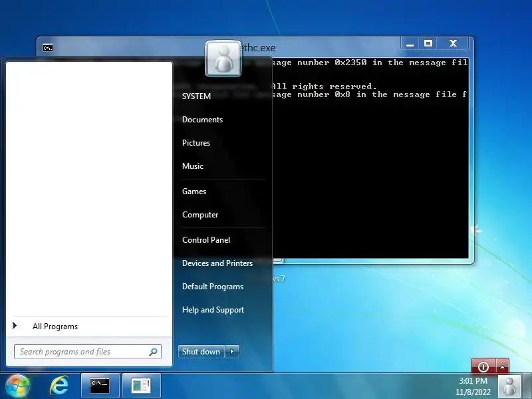The width and height of the screenshot is (532, 399).
Task: Click the Shut down button
Action: (x=201, y=352)
